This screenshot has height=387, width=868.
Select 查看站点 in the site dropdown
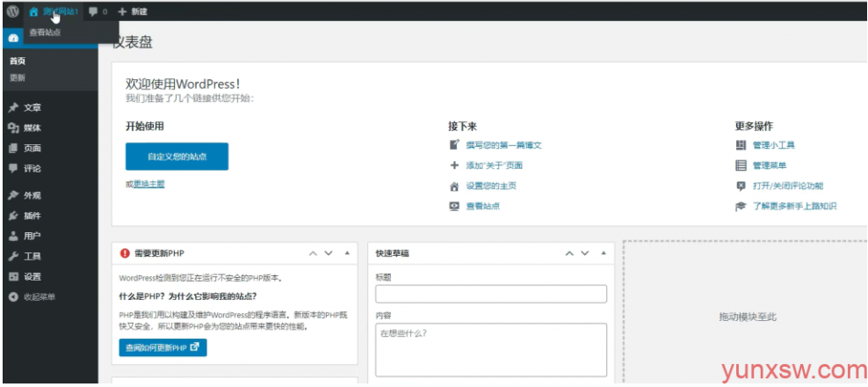(46, 33)
